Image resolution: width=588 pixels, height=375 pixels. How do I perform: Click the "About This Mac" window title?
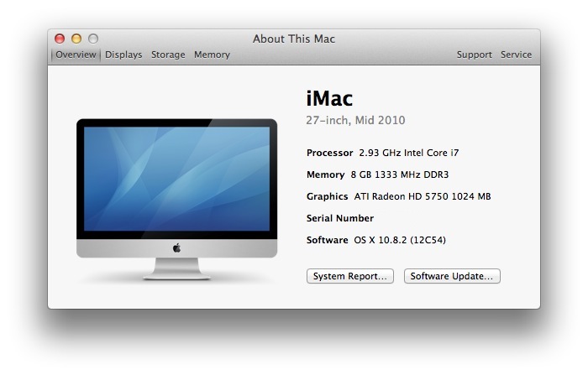[294, 39]
